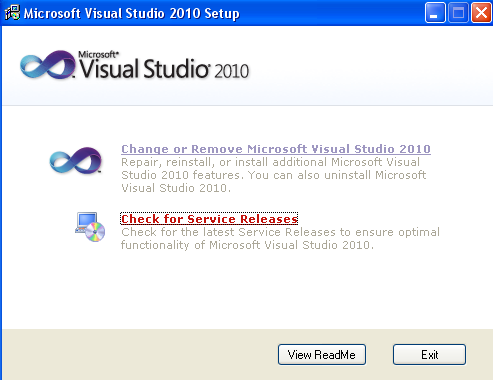The image size is (493, 380).
Task: Click the 2010 year text in the header logo
Action: pos(231,71)
